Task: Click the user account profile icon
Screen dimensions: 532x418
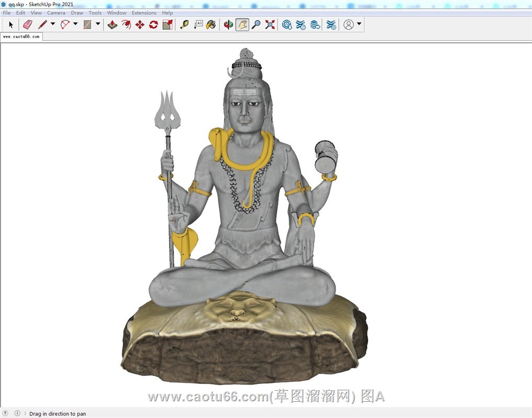Action: click(348, 25)
